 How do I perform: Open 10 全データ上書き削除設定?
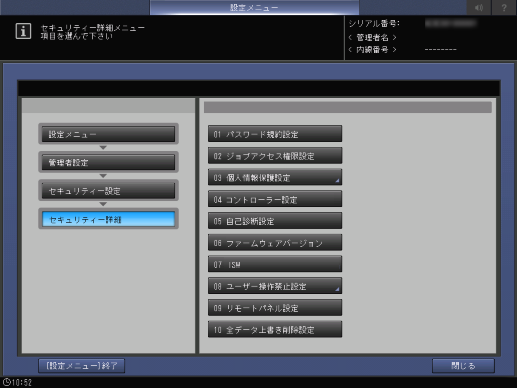tap(275, 329)
